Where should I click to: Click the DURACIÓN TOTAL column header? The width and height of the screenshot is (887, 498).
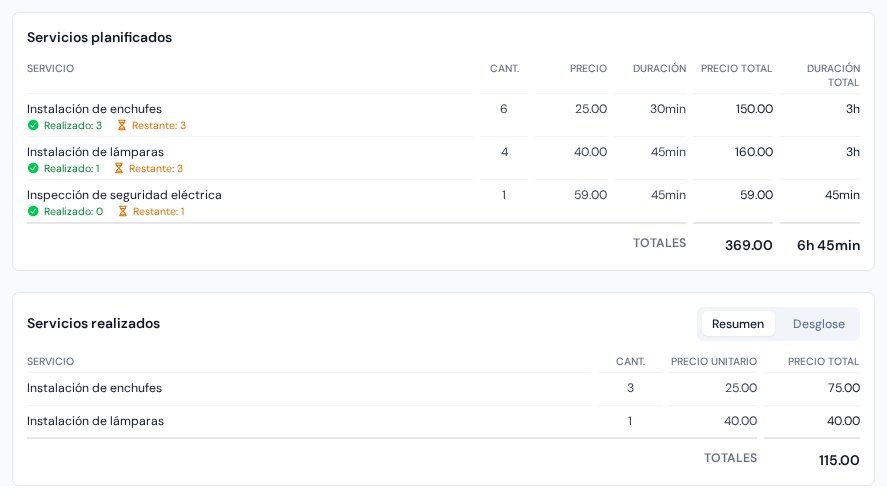click(833, 75)
